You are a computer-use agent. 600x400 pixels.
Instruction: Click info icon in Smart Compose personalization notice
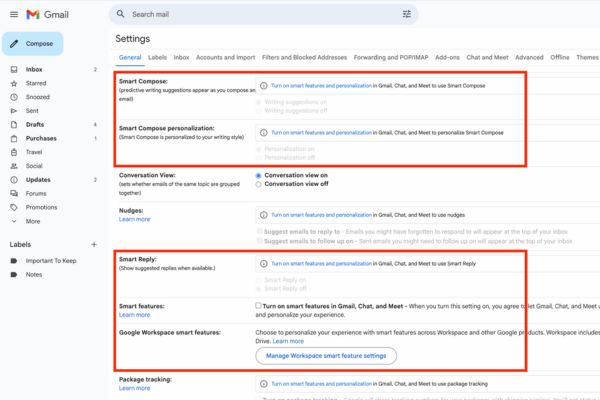point(264,132)
